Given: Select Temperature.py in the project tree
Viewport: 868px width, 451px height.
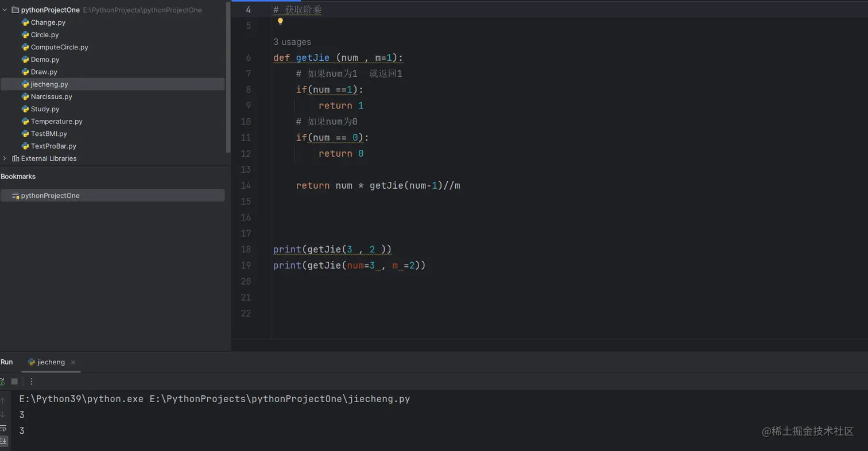Looking at the screenshot, I should click(57, 122).
